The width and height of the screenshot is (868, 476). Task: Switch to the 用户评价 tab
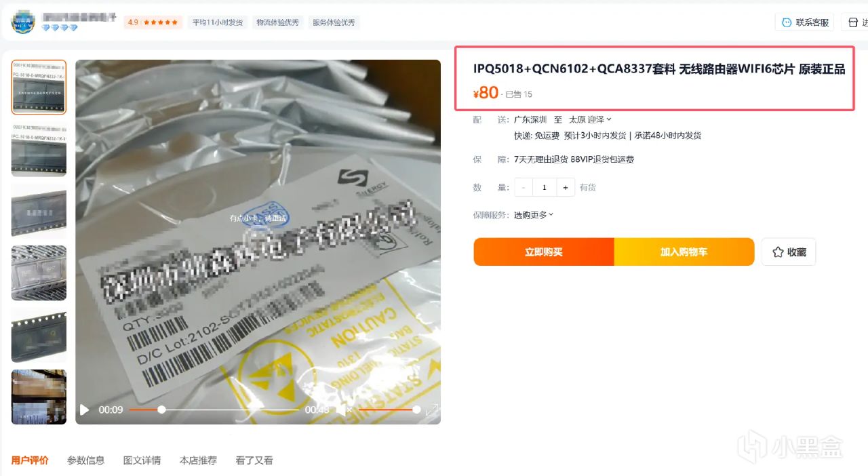[30, 460]
